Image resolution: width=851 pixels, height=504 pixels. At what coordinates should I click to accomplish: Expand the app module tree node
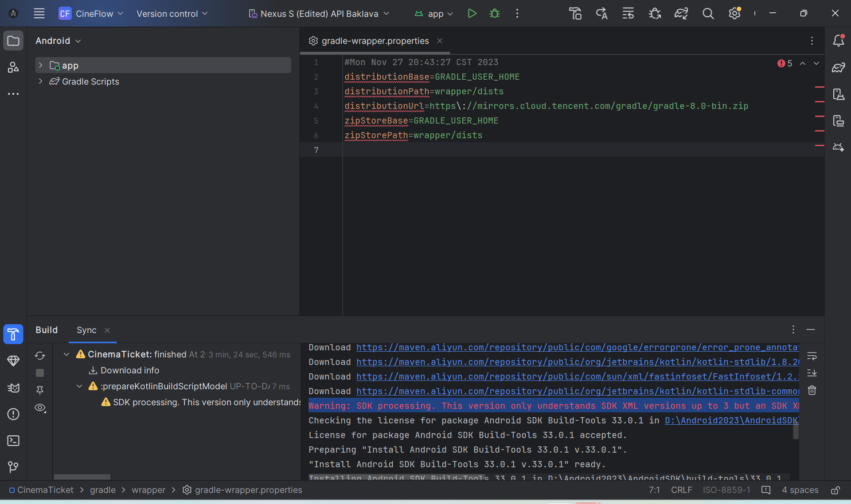[x=40, y=66]
